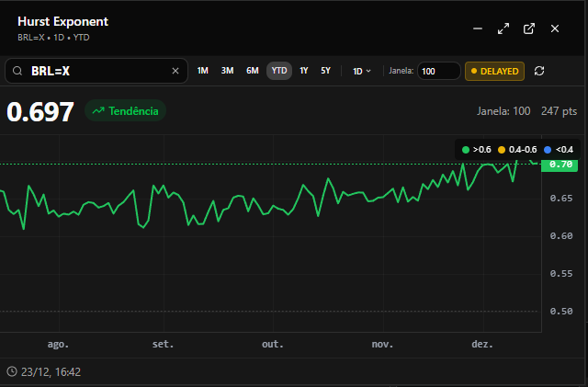588x387 pixels.
Task: Choose the YTD range tab
Action: (279, 71)
